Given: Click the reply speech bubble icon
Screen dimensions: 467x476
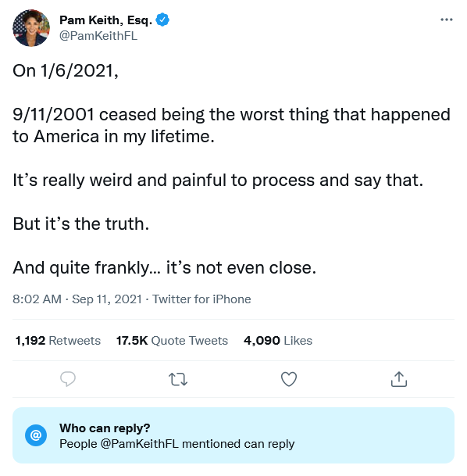Looking at the screenshot, I should (68, 379).
